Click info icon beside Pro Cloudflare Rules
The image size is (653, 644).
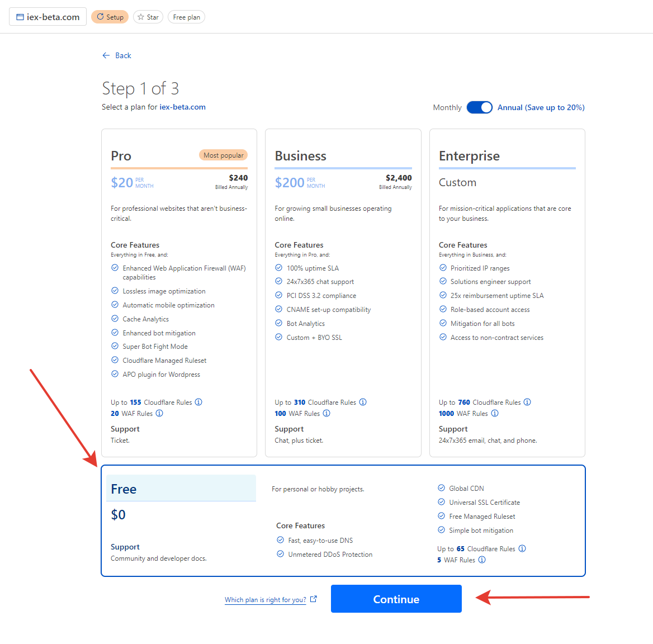(x=198, y=402)
